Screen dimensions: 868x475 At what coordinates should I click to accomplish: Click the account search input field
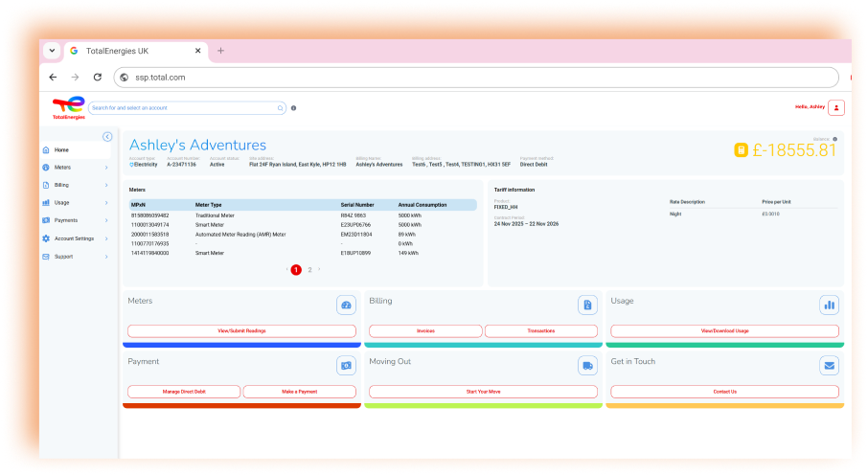187,108
